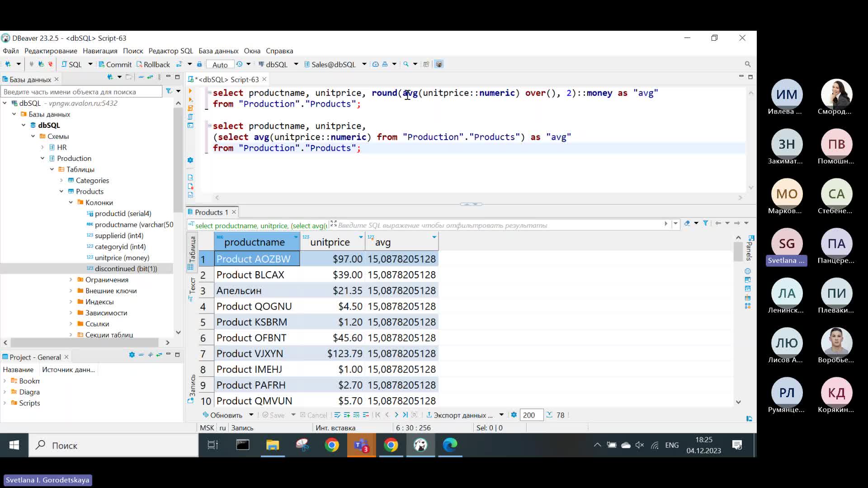This screenshot has width=868, height=488.
Task: Collapse the Production schema node
Action: coord(42,158)
